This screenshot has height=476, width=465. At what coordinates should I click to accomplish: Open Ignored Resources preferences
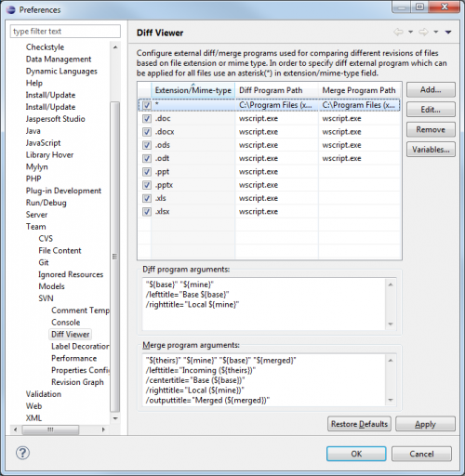coord(71,274)
